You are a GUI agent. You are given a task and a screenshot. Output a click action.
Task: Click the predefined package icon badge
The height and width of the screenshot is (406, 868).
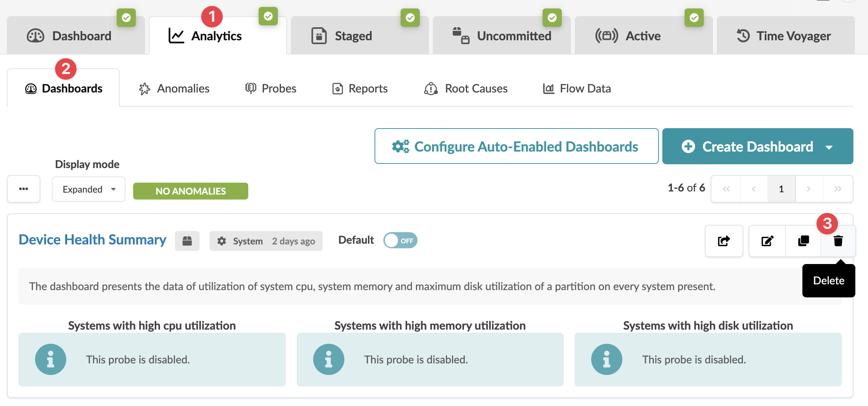187,241
